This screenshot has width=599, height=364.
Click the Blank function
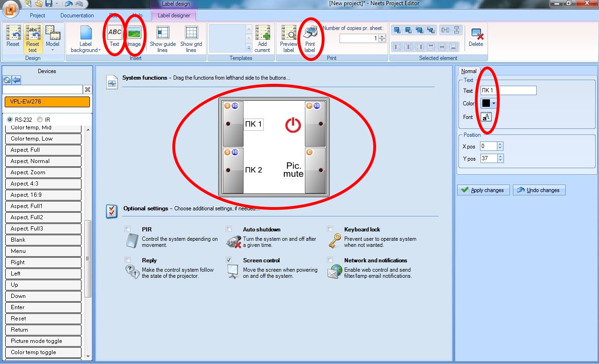(x=43, y=240)
